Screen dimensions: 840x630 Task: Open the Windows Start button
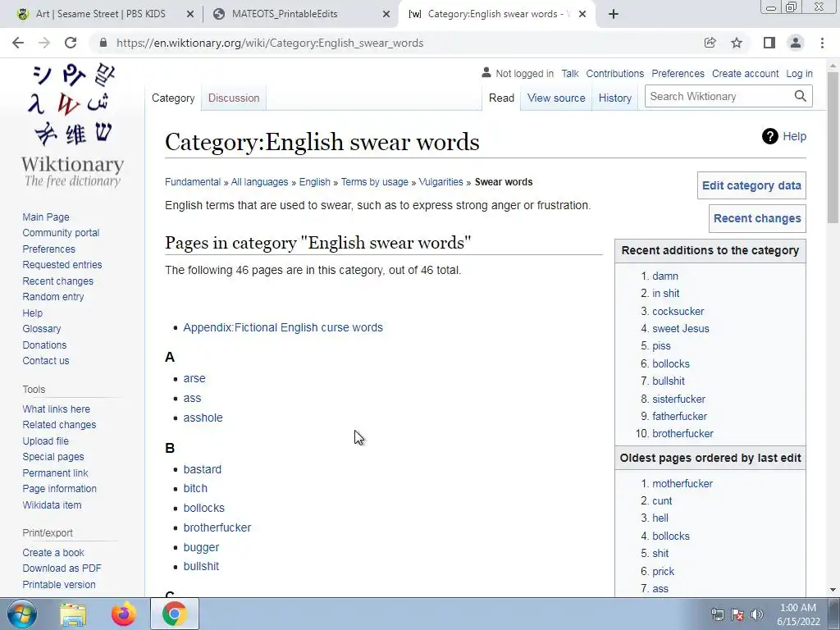(22, 614)
